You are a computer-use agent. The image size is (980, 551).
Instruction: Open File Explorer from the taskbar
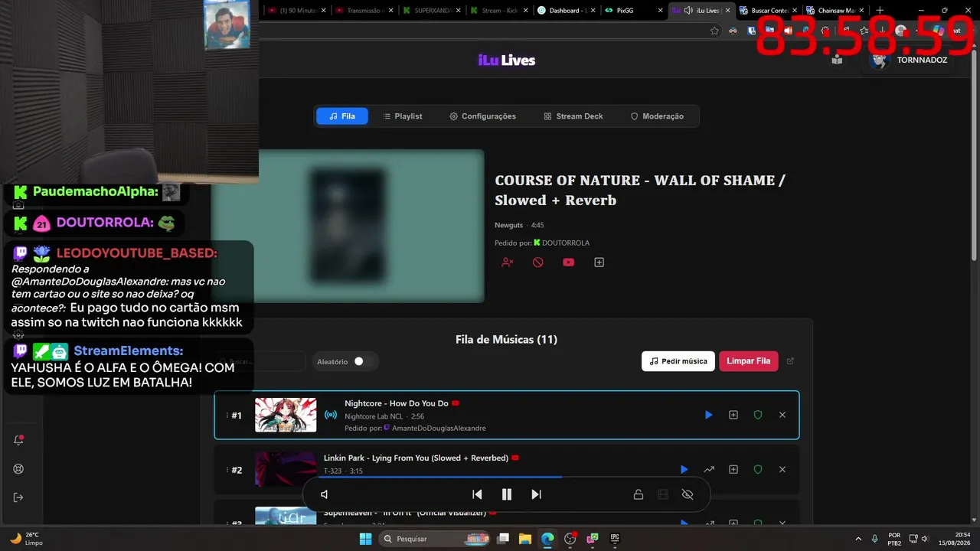click(x=525, y=539)
